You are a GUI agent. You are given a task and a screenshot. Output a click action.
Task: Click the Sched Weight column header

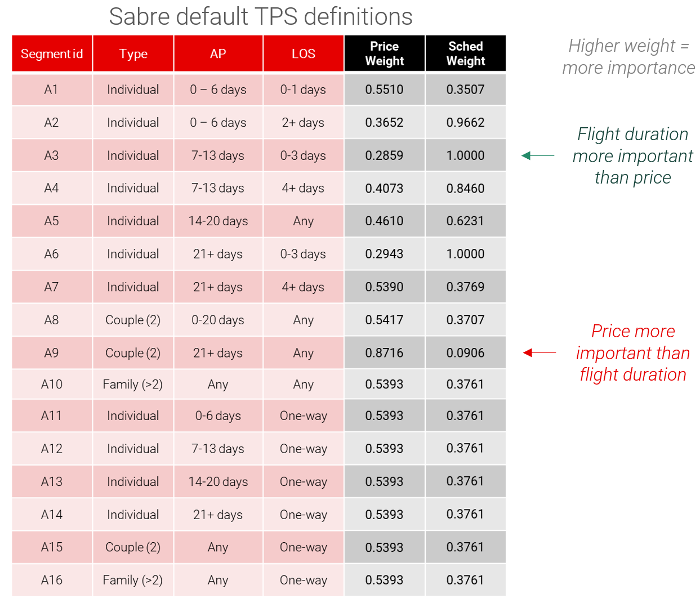[465, 53]
